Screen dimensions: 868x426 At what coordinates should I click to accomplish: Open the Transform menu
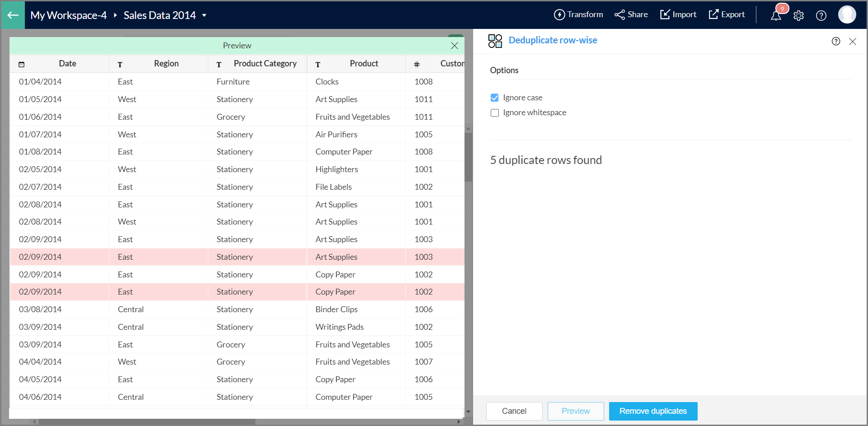[578, 15]
